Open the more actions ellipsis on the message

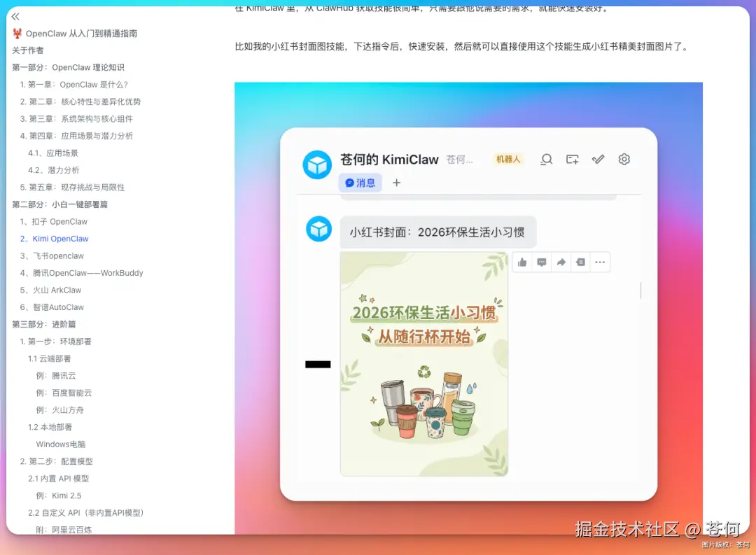click(x=600, y=262)
